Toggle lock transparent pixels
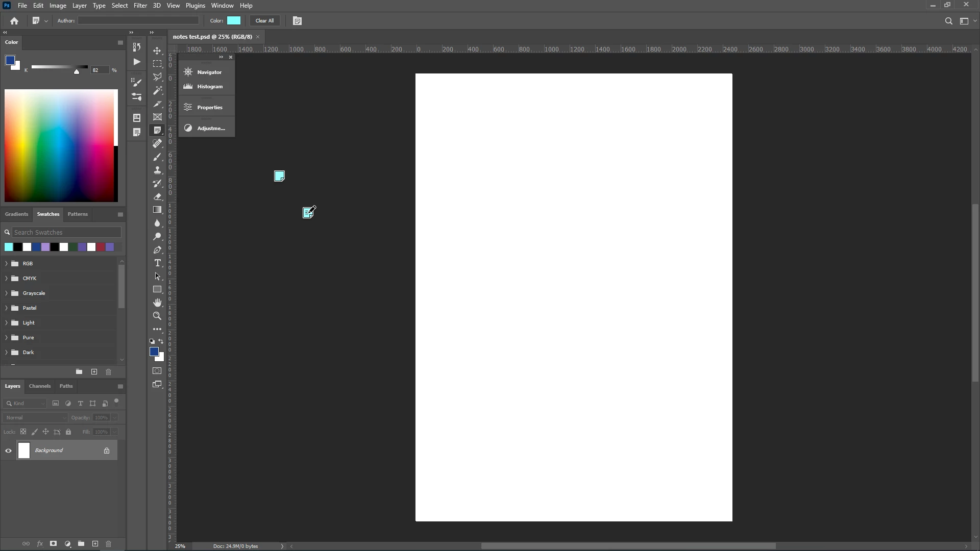The image size is (980, 551). [x=23, y=432]
